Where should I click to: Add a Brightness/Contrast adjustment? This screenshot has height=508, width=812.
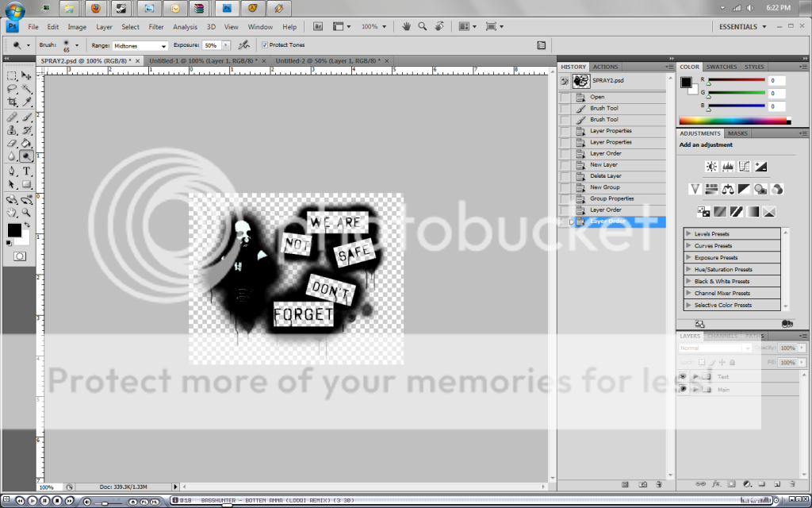(x=711, y=167)
